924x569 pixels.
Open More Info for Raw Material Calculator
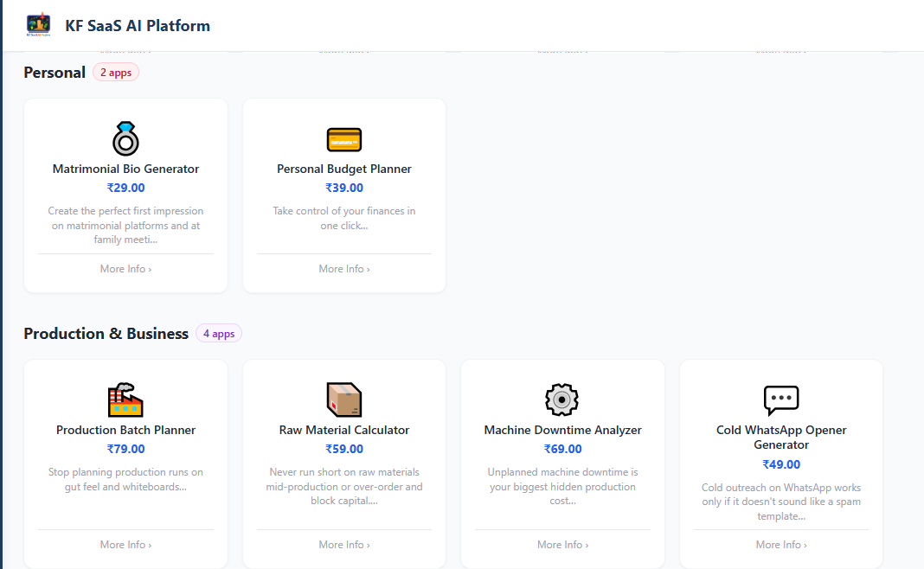click(x=343, y=544)
